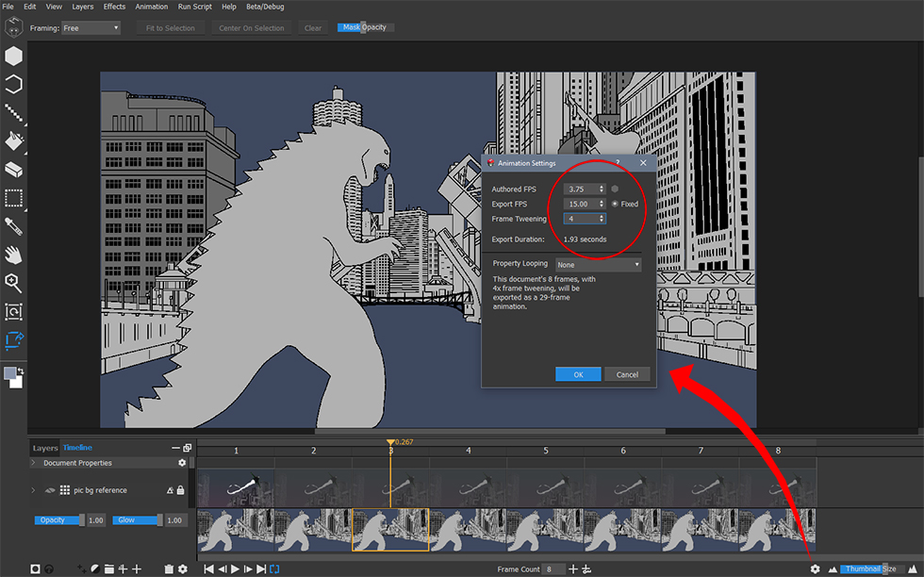Expand Document Properties row
This screenshot has width=924, height=577.
(x=33, y=463)
